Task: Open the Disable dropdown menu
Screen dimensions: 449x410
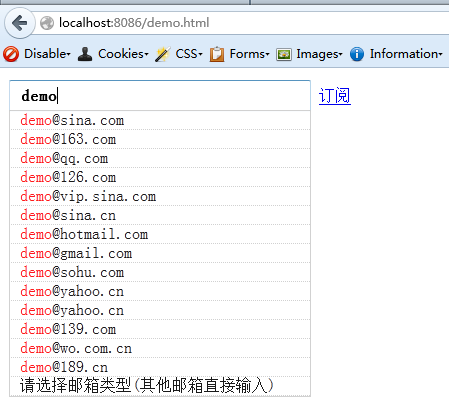Action: 47,54
